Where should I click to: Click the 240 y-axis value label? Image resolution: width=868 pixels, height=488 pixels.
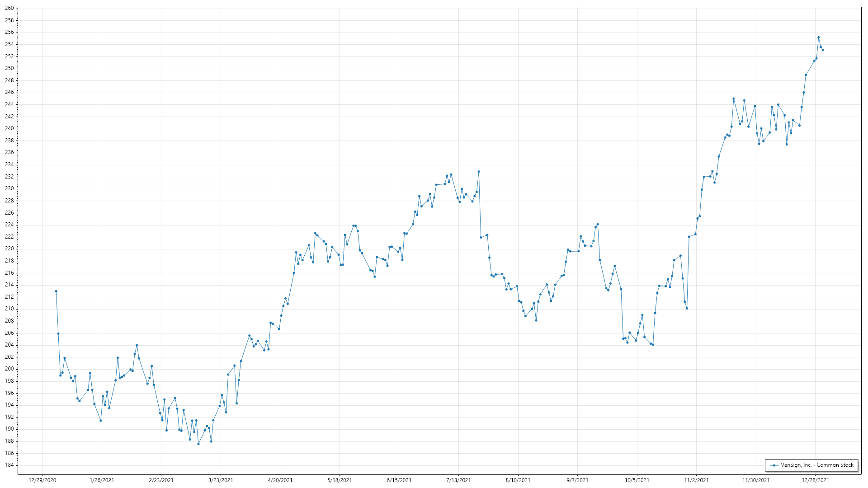coord(9,128)
